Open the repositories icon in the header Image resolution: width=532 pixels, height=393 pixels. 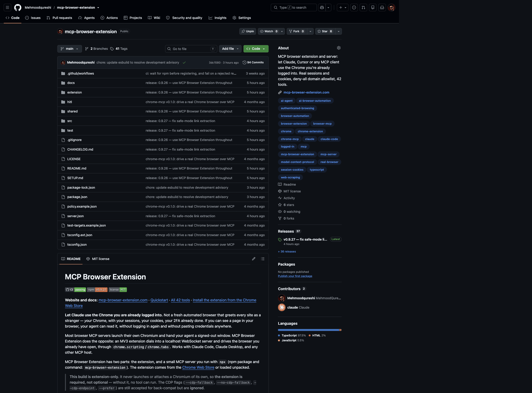[373, 7]
